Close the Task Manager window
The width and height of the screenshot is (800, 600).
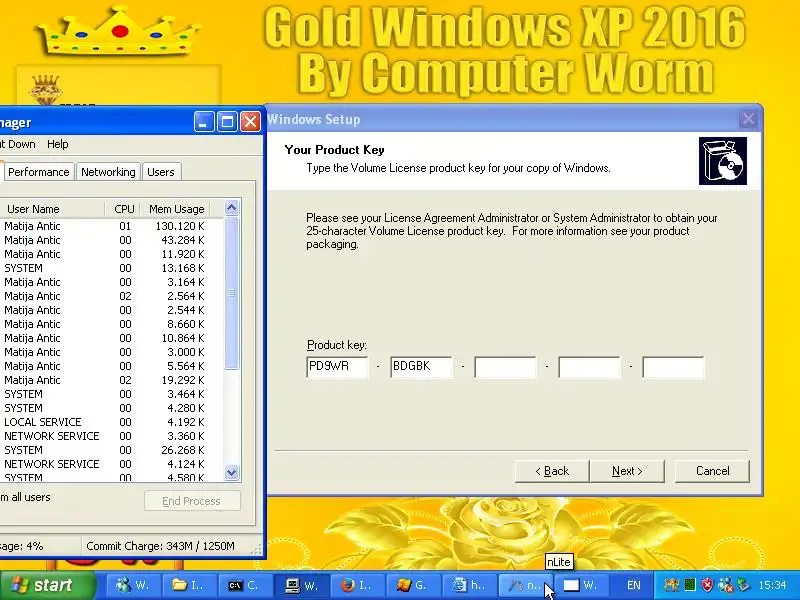(251, 122)
